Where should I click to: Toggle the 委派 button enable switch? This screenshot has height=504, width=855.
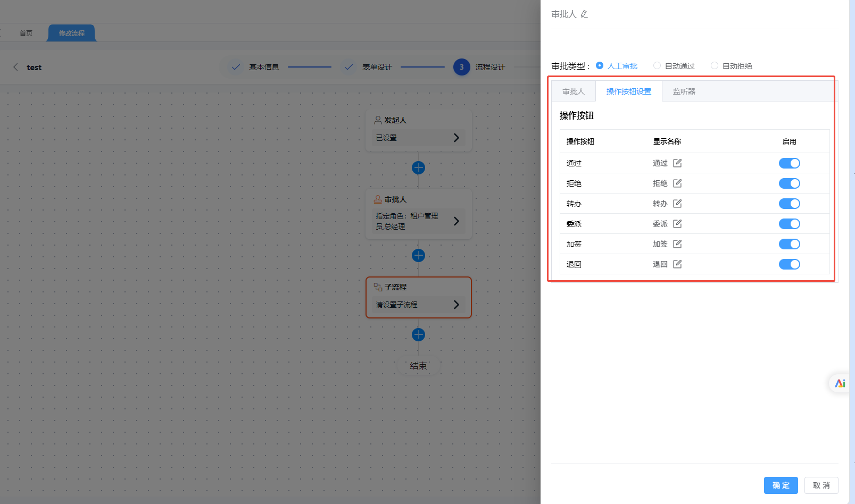pos(790,224)
